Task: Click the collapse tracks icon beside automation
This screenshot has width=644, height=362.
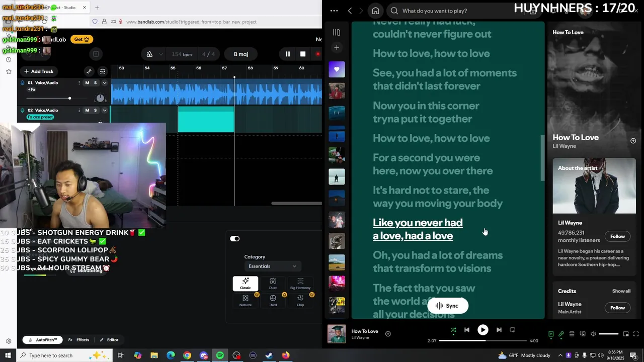Action: click(103, 71)
